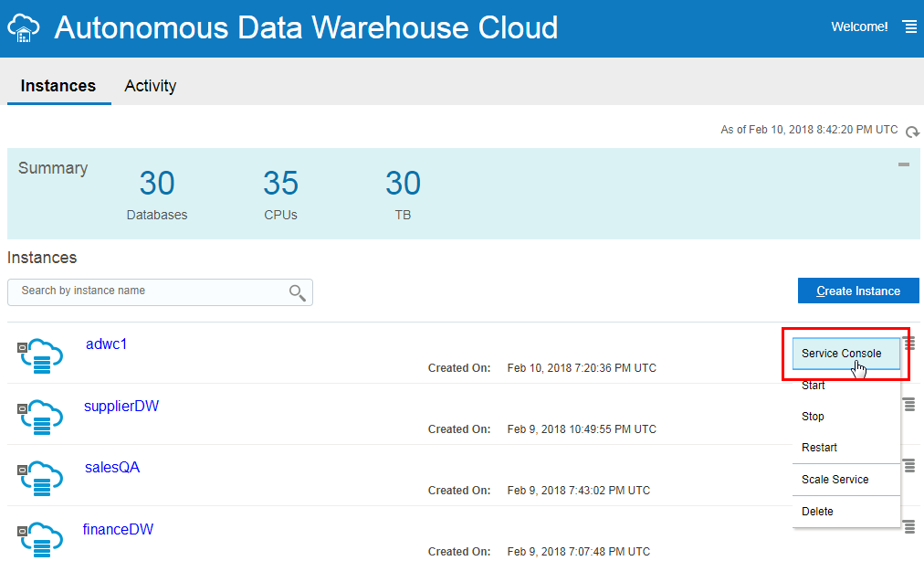Click the Autonomous Data Warehouse cloud logo

pyautogui.click(x=23, y=27)
